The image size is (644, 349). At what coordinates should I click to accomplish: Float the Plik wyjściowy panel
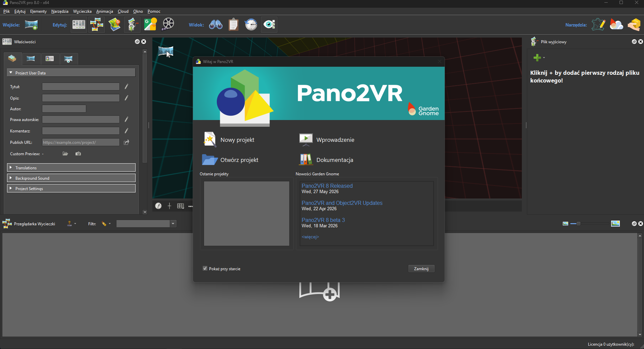click(x=634, y=42)
